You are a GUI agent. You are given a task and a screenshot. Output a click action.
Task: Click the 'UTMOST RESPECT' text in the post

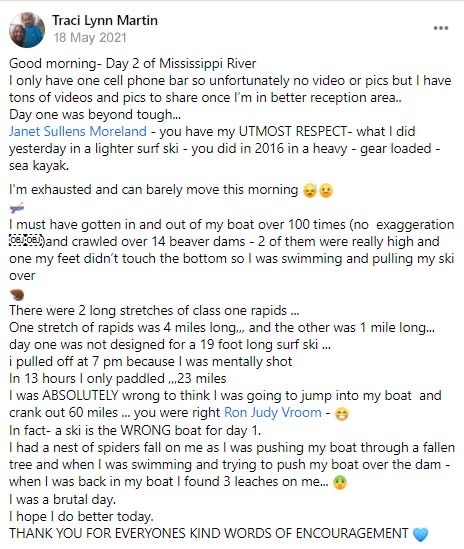click(x=293, y=132)
